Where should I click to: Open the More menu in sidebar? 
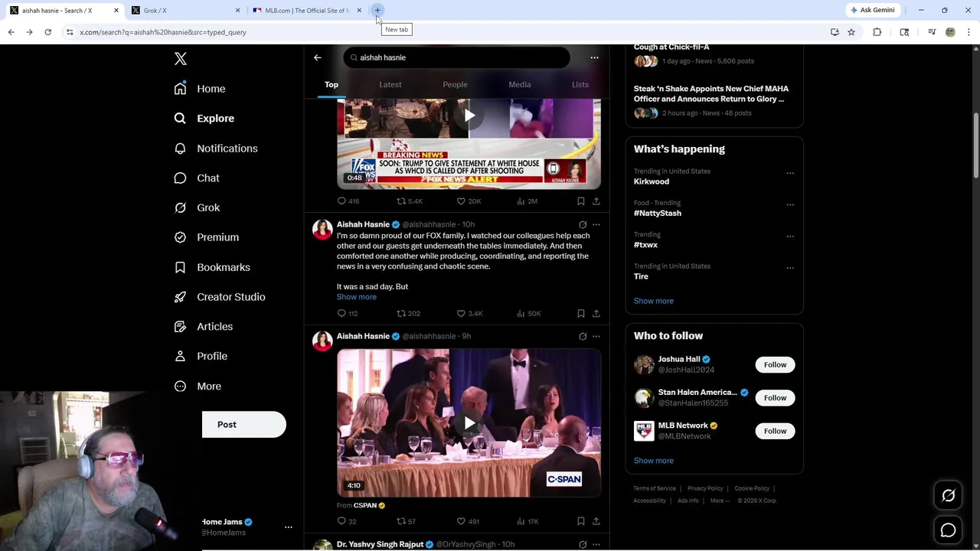198,386
